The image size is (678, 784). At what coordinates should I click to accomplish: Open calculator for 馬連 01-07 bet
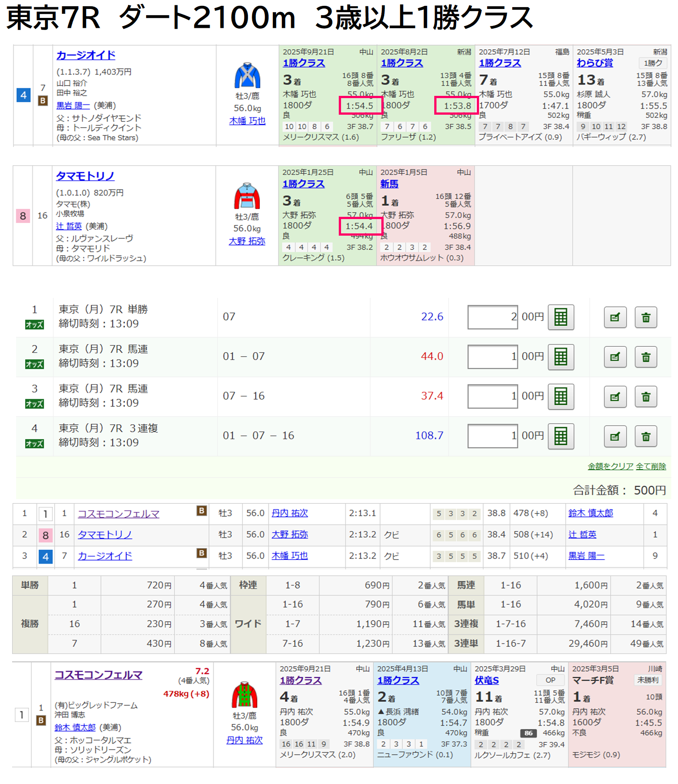(x=561, y=357)
